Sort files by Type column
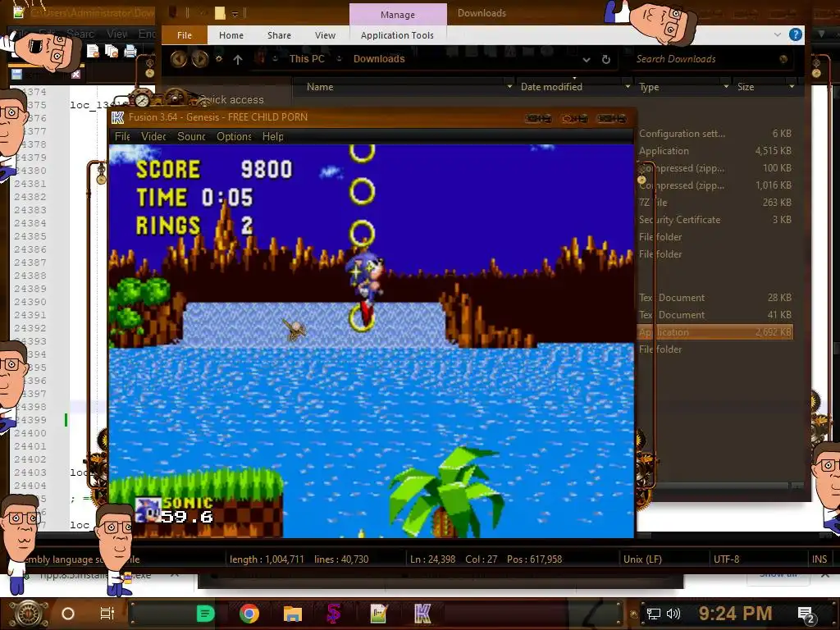This screenshot has width=840, height=630. point(649,87)
